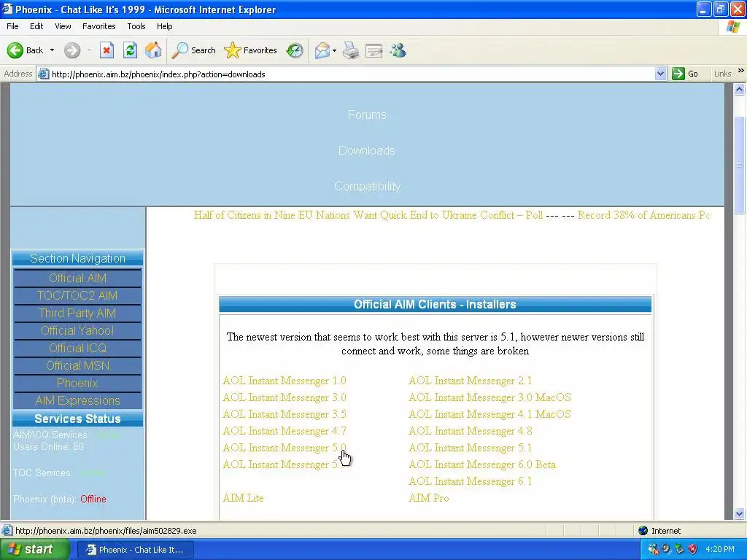
Task: Download AOL Instant Messenger 1.0
Action: [x=285, y=381]
